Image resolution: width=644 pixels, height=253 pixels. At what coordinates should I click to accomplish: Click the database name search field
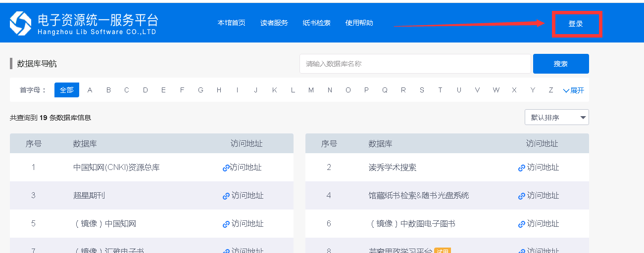415,64
